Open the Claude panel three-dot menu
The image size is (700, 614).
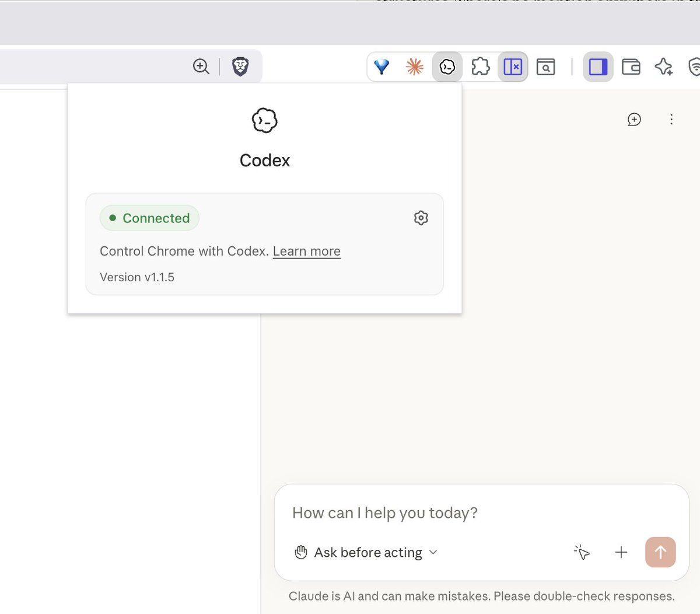[x=671, y=119]
